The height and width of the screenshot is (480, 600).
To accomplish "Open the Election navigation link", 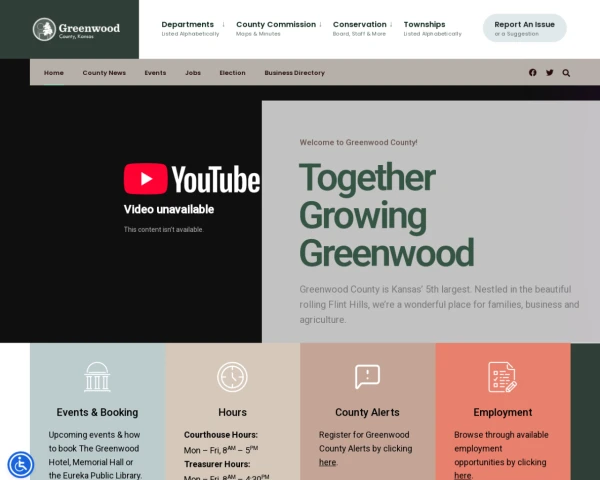I will [x=232, y=73].
